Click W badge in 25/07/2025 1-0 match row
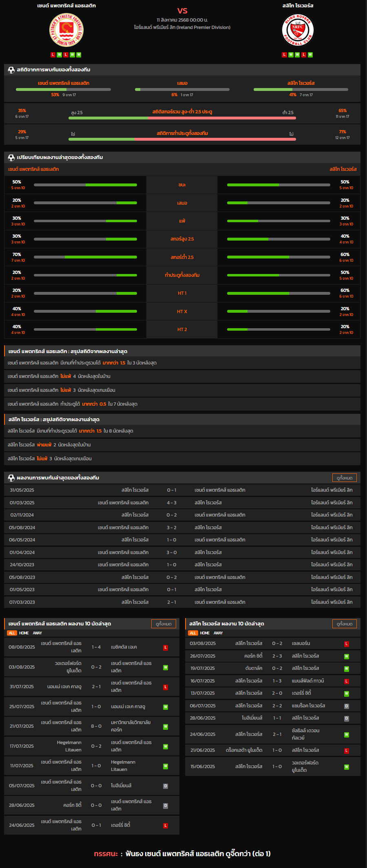This screenshot has width=367, height=868. 166,707
